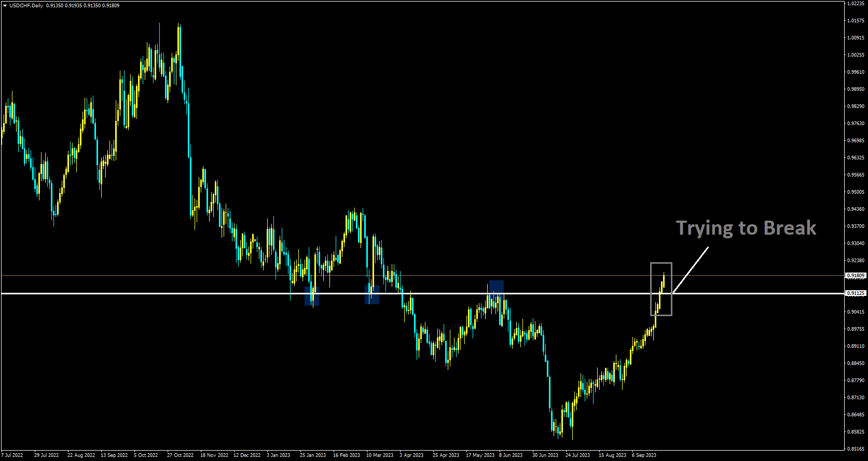Click the 10 Mar 2023 date label
Screen dimensions: 868x461
tap(380, 455)
